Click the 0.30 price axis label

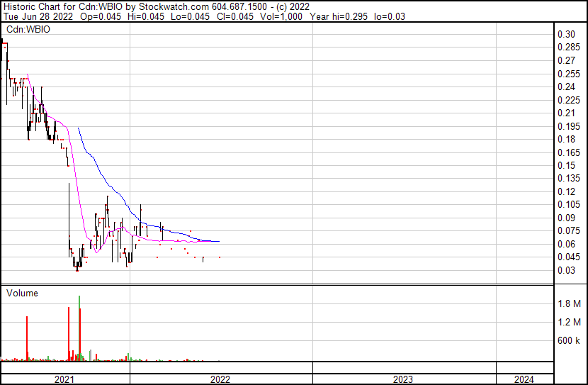tap(565, 35)
